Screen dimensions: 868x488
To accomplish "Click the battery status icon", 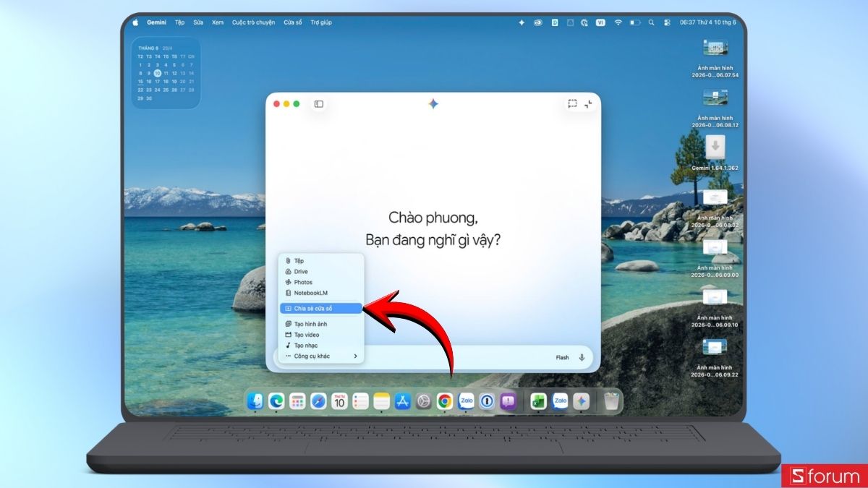I will click(635, 22).
